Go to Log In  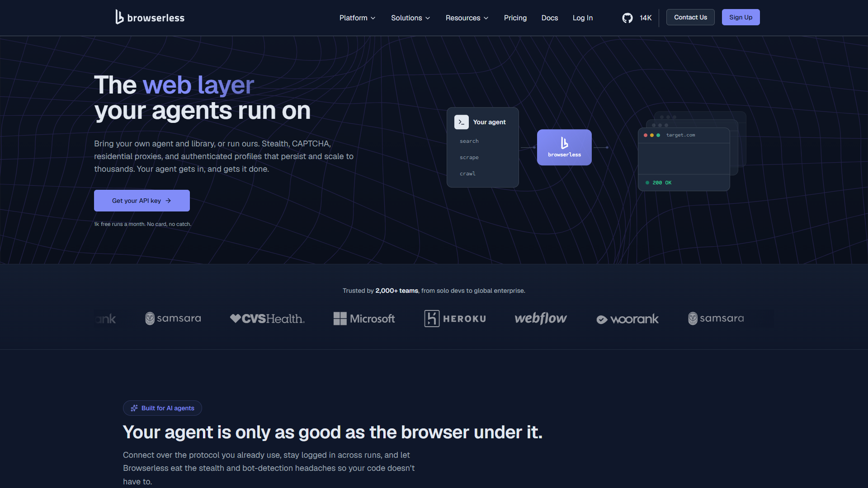(x=583, y=18)
